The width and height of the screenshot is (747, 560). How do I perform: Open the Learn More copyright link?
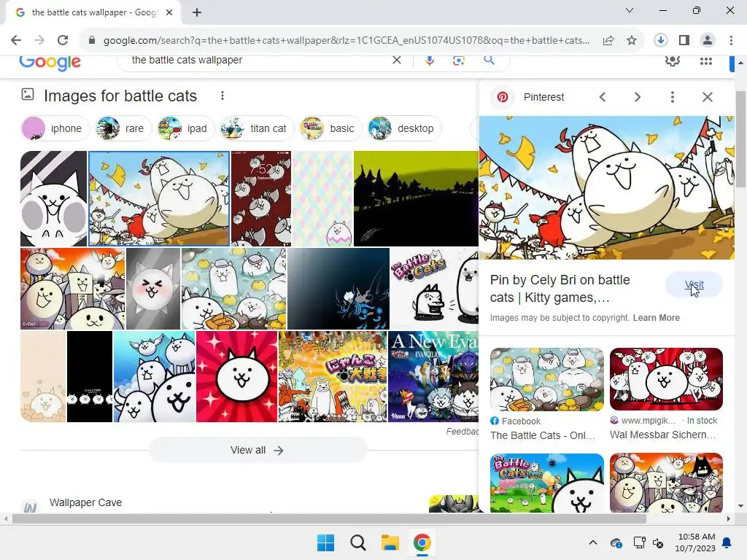656,318
